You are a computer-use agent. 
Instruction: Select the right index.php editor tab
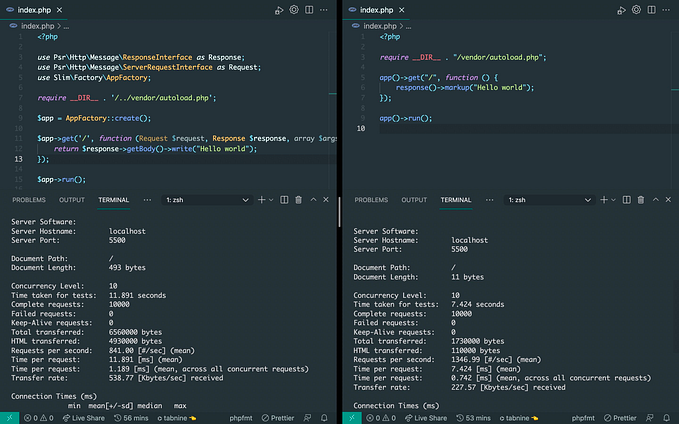coord(376,10)
